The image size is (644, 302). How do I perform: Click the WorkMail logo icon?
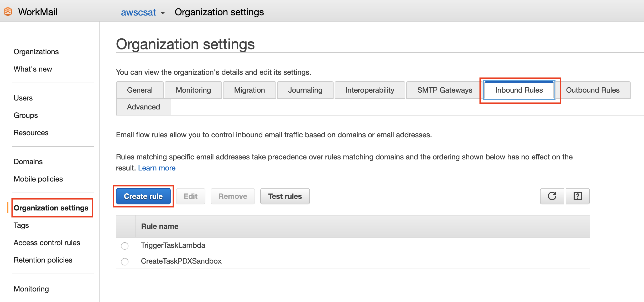(8, 12)
